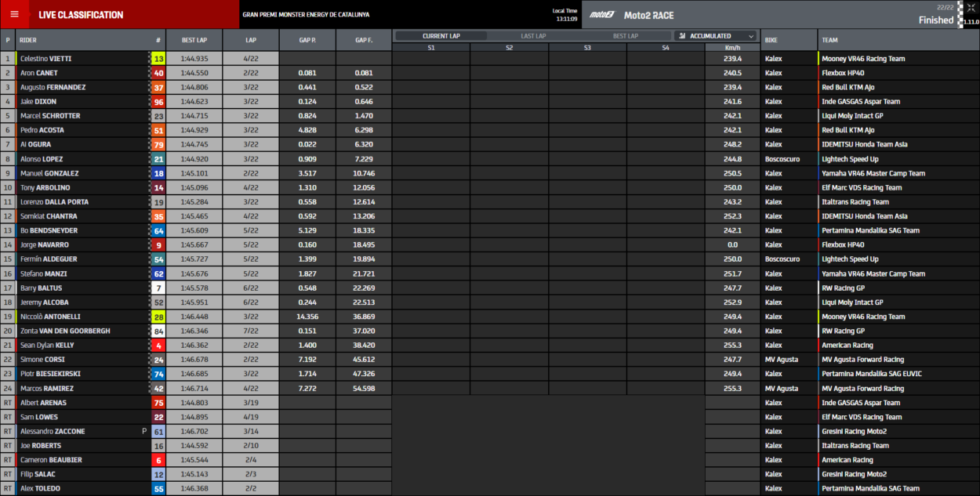Select rider Stefano MANZI
Screen dimensions: 980x496
click(x=43, y=273)
